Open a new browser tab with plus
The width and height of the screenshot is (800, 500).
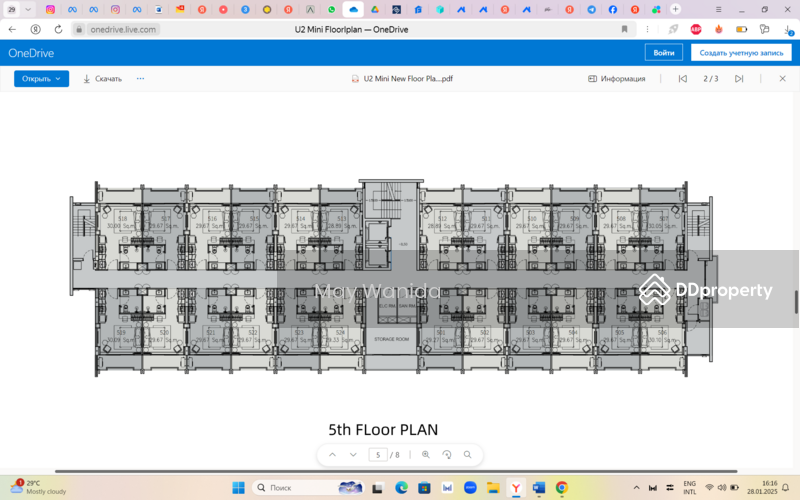tap(676, 9)
